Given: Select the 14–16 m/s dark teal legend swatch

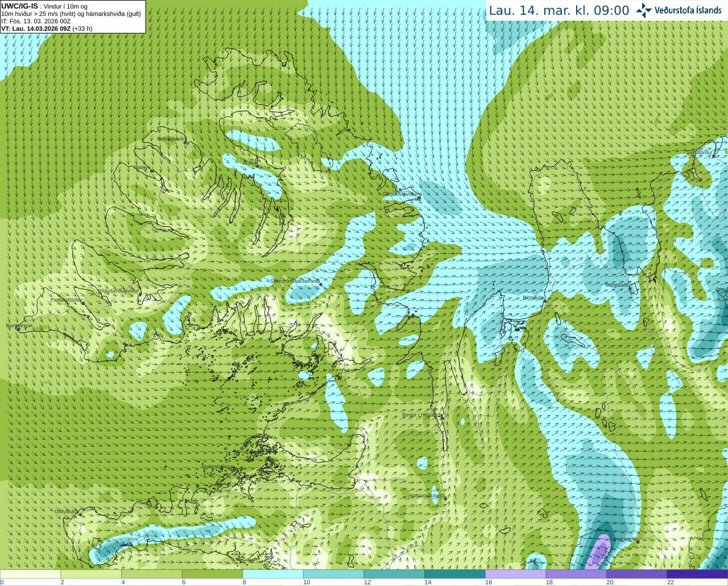Looking at the screenshot, I should coord(455,574).
